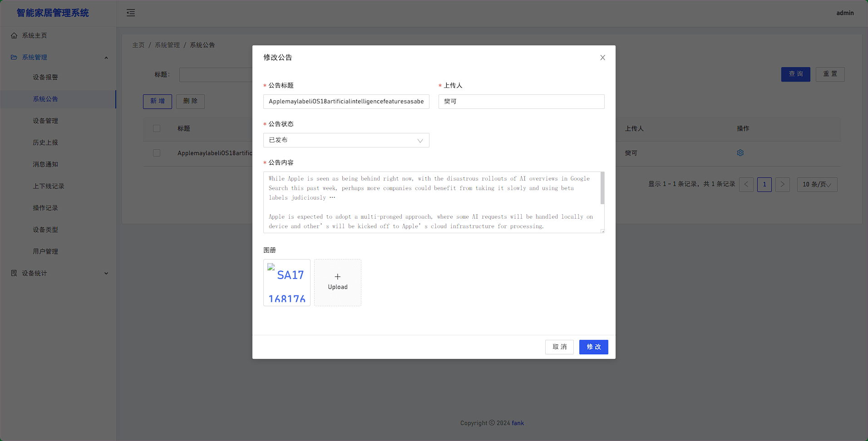The image size is (868, 441).
Task: Select 设备管理 in the sidebar
Action: point(45,121)
